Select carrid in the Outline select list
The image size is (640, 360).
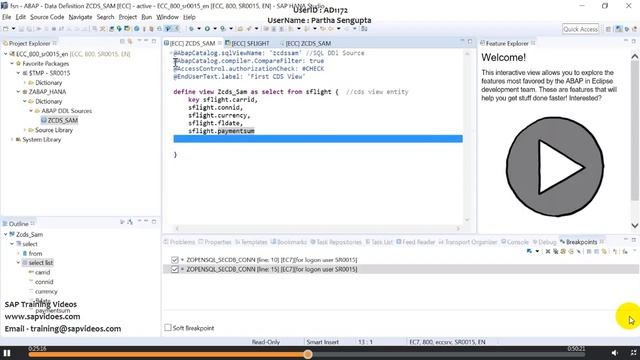pyautogui.click(x=42, y=272)
